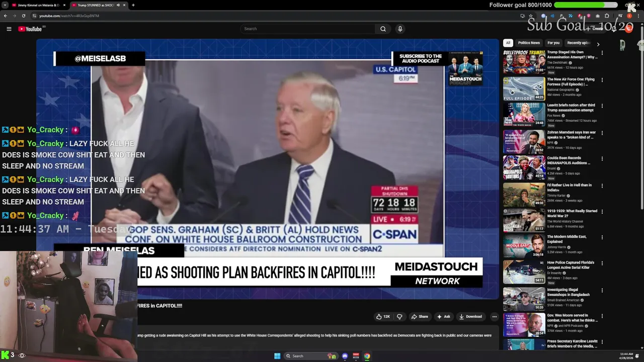Screen dimensions: 644x362
Task: Open options for 1918-1939 World War 2
Action: (602, 212)
